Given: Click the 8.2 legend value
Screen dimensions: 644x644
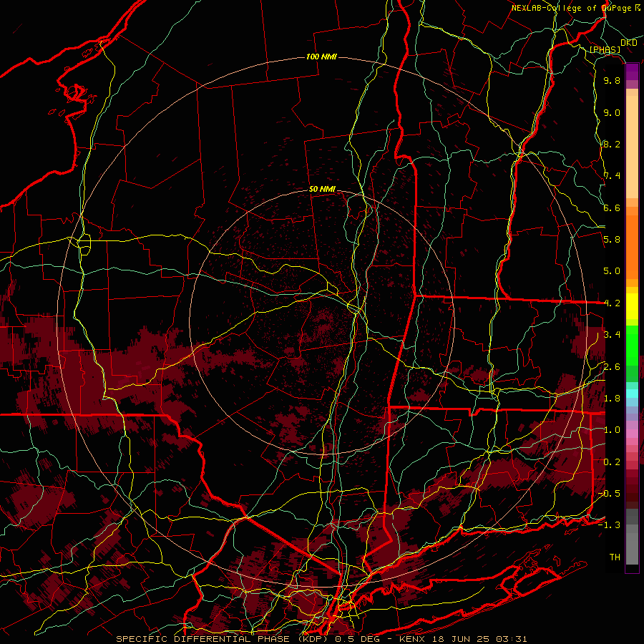Looking at the screenshot, I should pyautogui.click(x=612, y=144).
